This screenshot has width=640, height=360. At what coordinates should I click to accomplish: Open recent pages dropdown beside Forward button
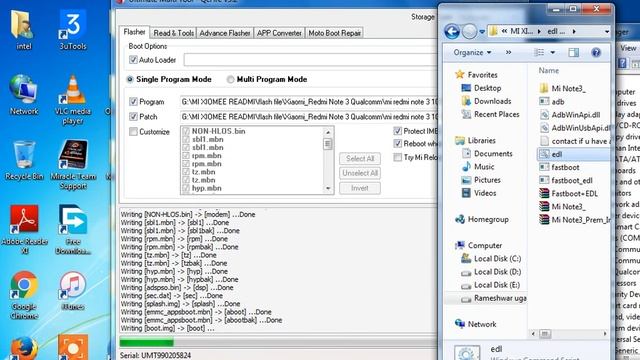(x=482, y=32)
